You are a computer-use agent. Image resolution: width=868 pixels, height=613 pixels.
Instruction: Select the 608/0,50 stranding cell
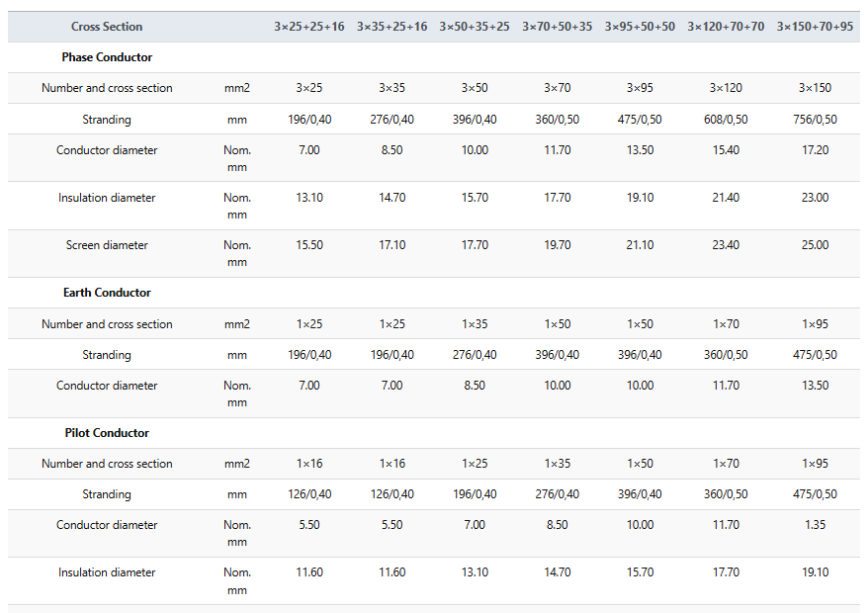pos(726,119)
